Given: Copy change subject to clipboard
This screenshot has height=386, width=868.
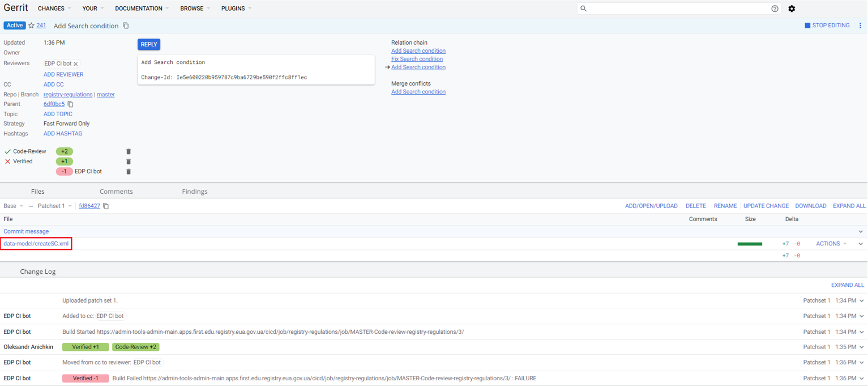Looking at the screenshot, I should [x=126, y=26].
